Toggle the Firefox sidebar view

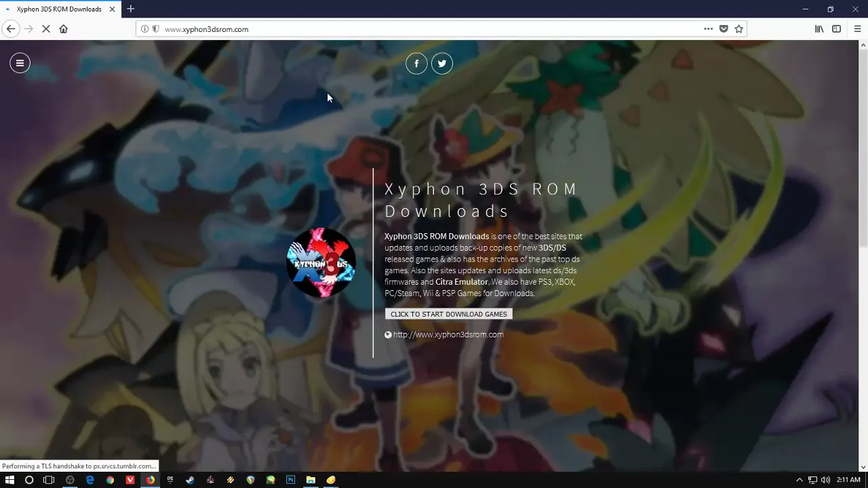pos(837,29)
